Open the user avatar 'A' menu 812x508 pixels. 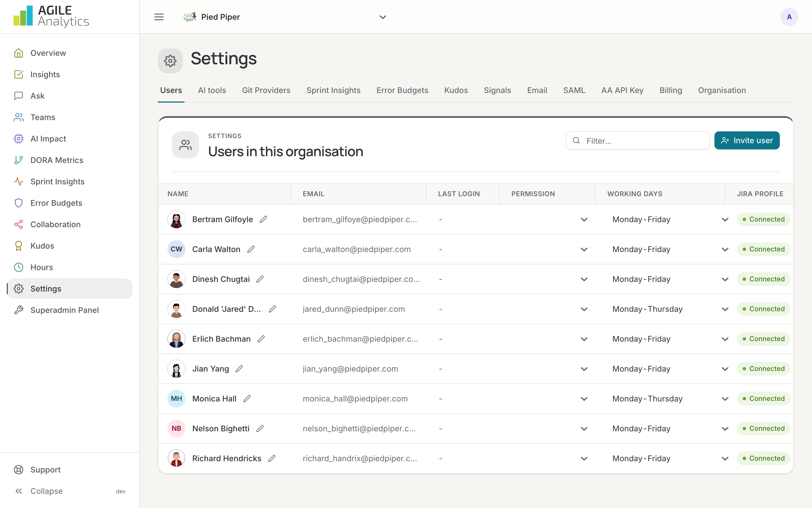(789, 17)
